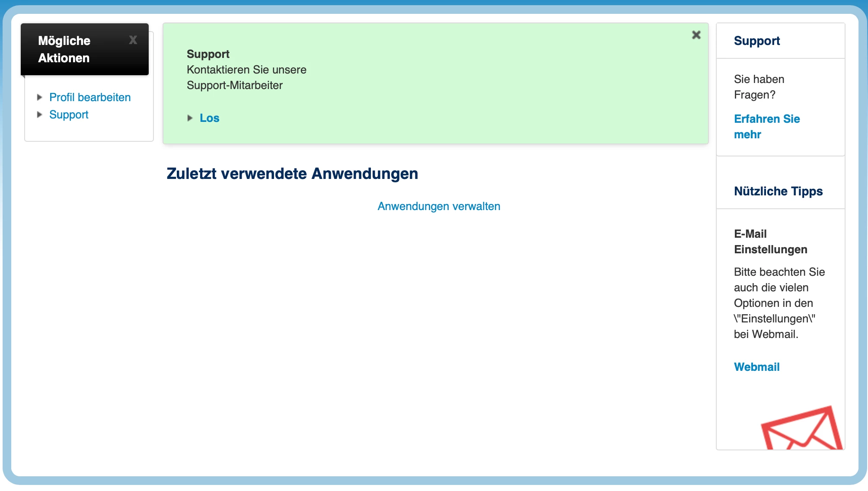Click the bold Support title in green box
The height and width of the screenshot is (491, 868).
point(208,54)
